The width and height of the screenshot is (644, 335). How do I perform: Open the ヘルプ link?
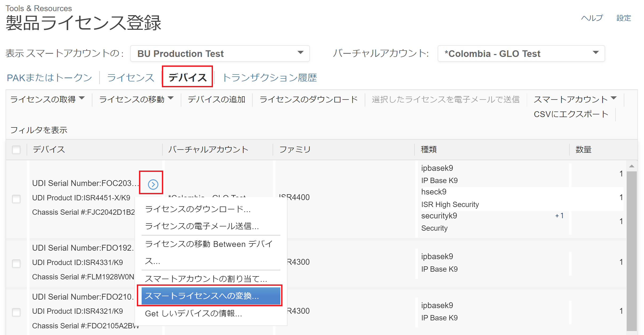point(592,18)
